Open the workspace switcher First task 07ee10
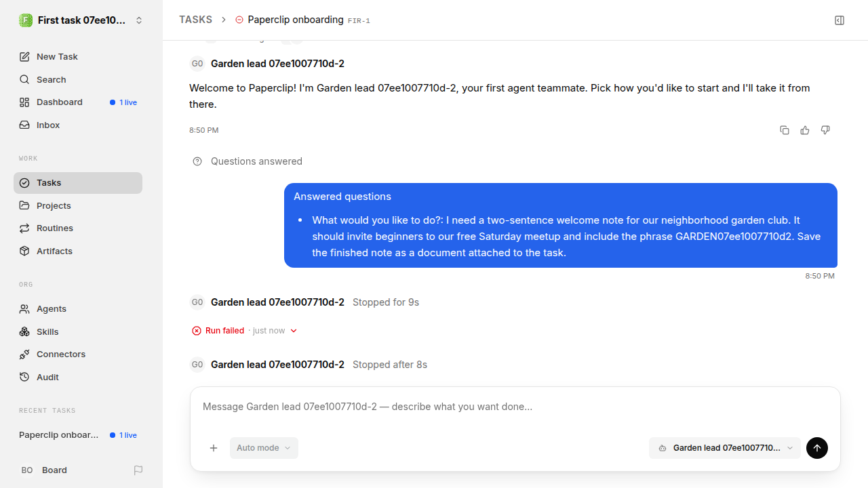Screen dimensions: 868x488 81,20
